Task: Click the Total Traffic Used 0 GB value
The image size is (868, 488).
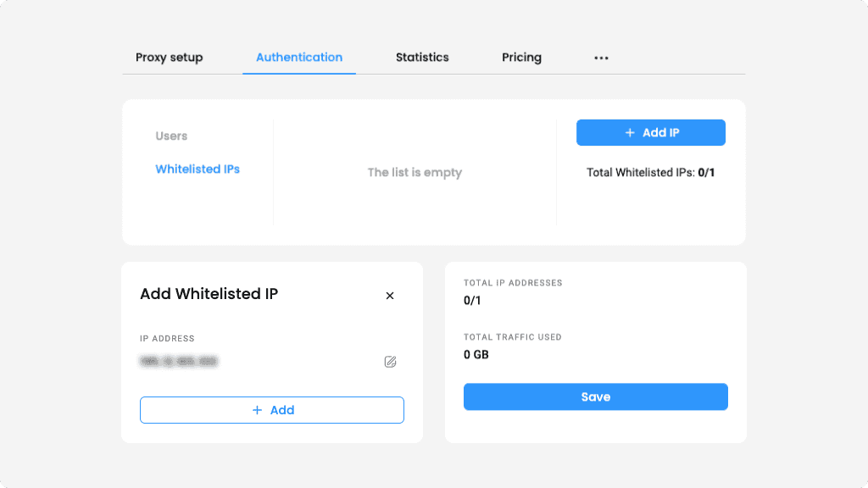Action: pos(476,355)
